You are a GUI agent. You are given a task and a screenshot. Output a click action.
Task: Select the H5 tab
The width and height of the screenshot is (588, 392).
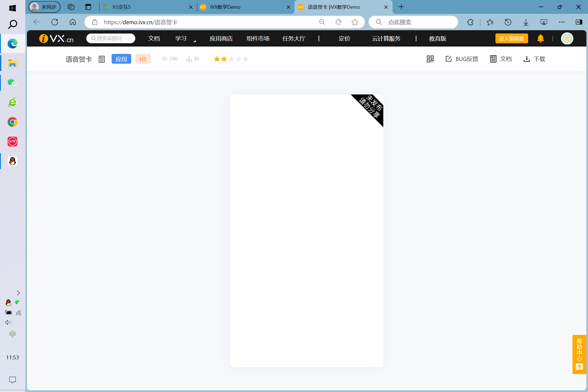142,59
